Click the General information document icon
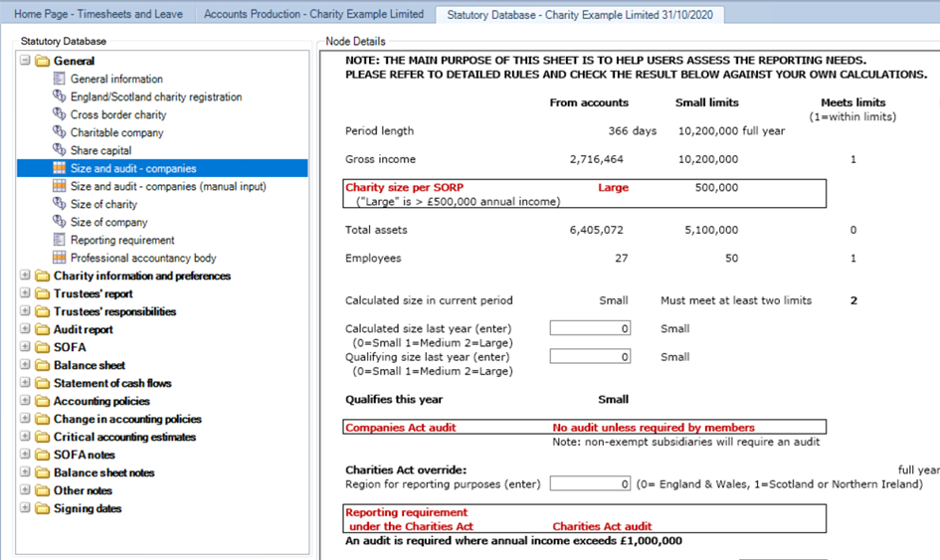Screen dimensions: 940x560 pos(59,79)
